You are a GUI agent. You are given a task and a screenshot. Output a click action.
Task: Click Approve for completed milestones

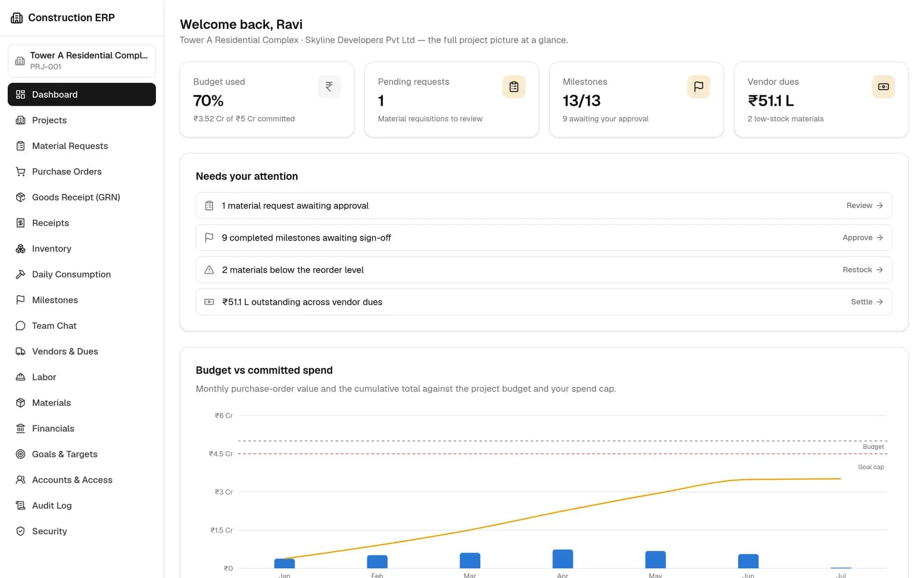click(863, 238)
